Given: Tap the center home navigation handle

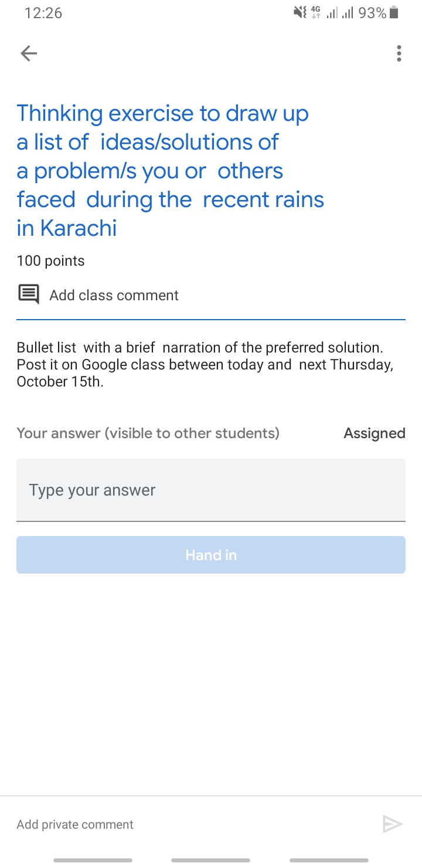Looking at the screenshot, I should [x=211, y=860].
